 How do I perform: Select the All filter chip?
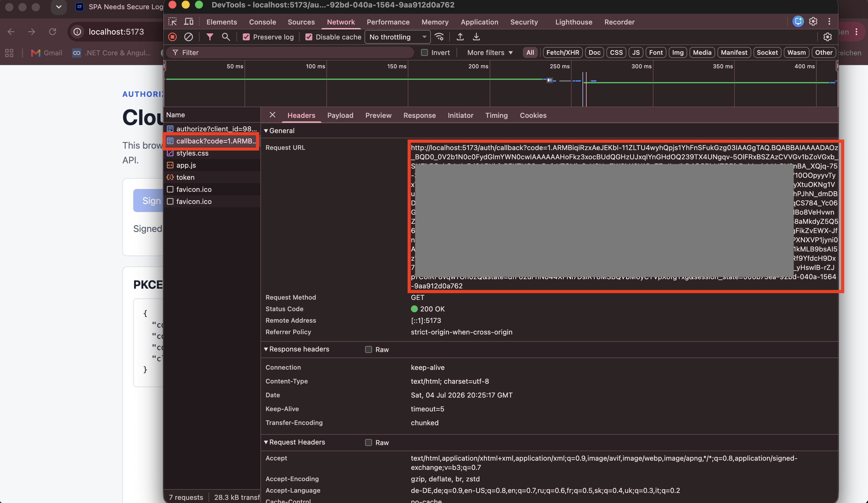530,52
